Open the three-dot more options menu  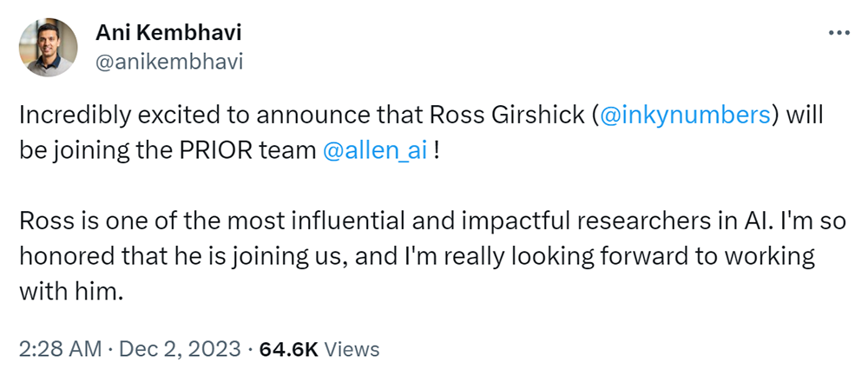pos(838,34)
